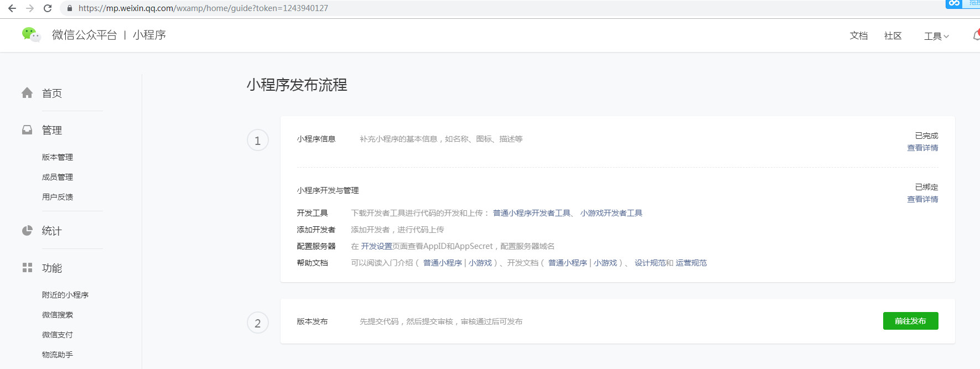Image resolution: width=980 pixels, height=369 pixels.
Task: Click the browser forward arrow
Action: point(30,8)
